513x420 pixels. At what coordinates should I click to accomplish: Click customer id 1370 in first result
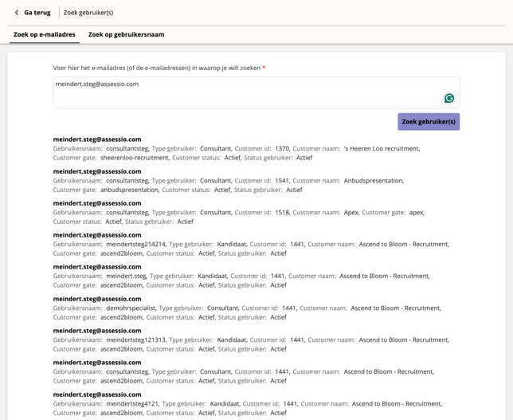282,148
